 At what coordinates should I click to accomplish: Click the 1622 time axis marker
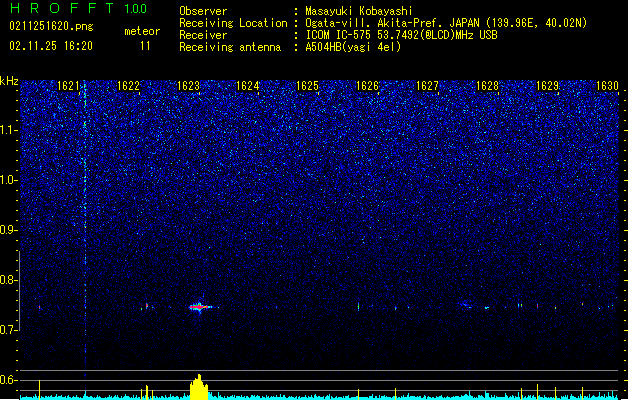point(128,86)
